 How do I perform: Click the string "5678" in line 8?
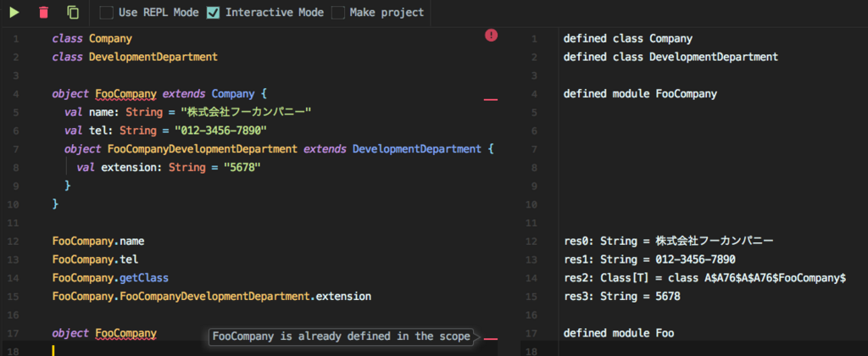[x=242, y=167]
